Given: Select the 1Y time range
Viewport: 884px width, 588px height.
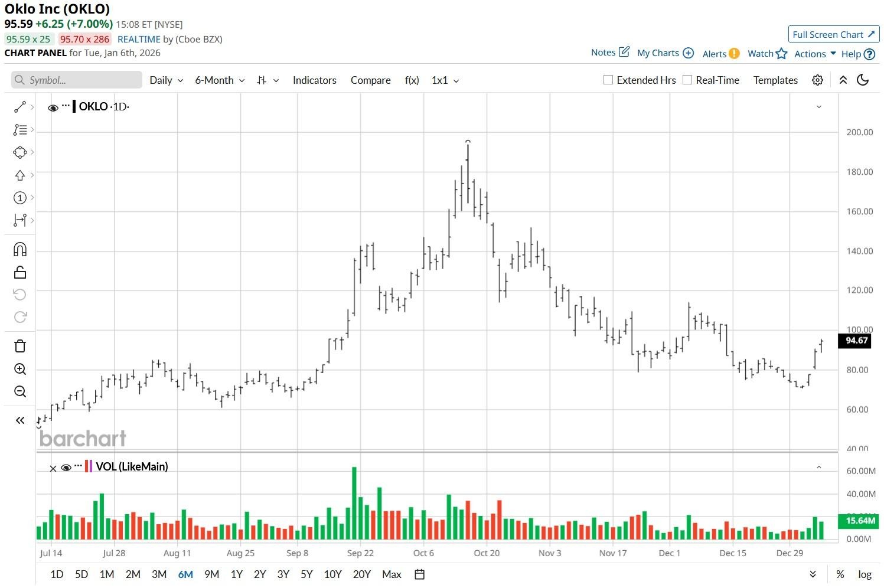Looking at the screenshot, I should 237,574.
